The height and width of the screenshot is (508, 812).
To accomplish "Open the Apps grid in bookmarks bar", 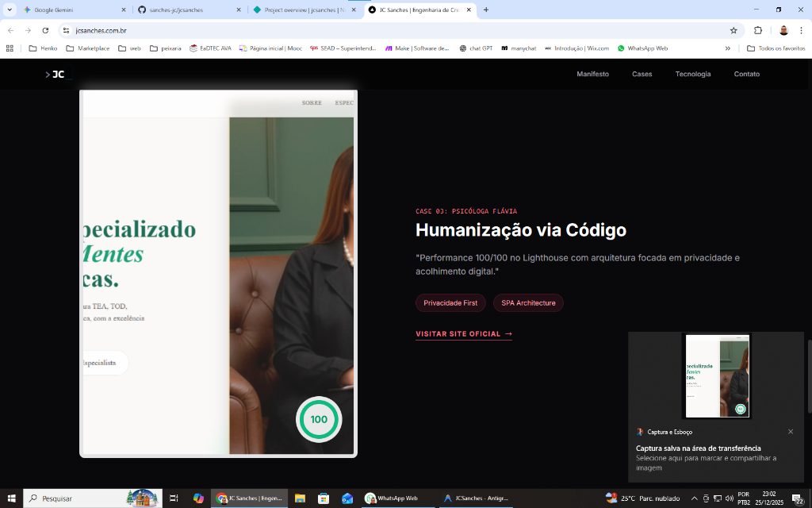I will coord(10,48).
